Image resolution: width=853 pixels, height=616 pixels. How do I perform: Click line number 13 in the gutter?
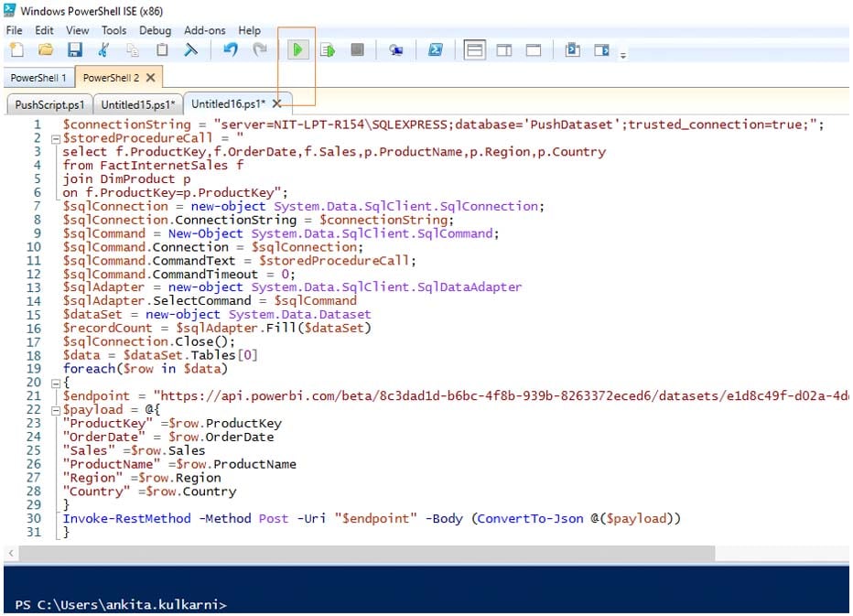(x=33, y=288)
